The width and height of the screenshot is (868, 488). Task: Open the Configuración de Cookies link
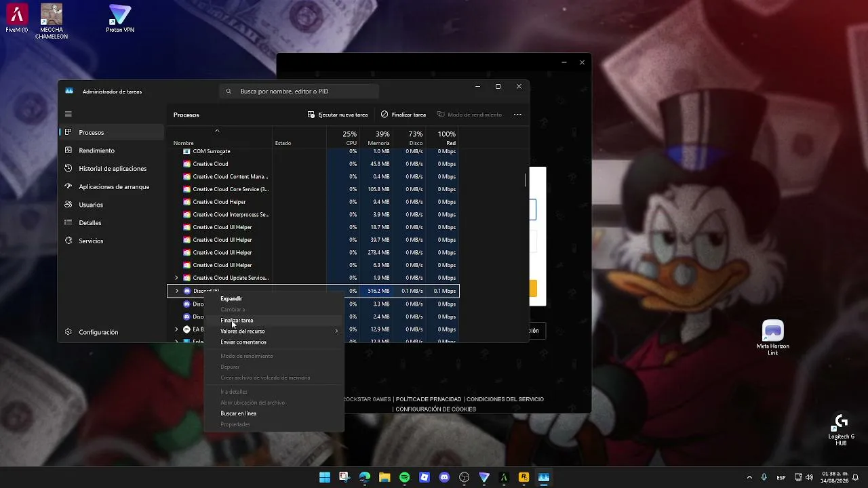[436, 409]
